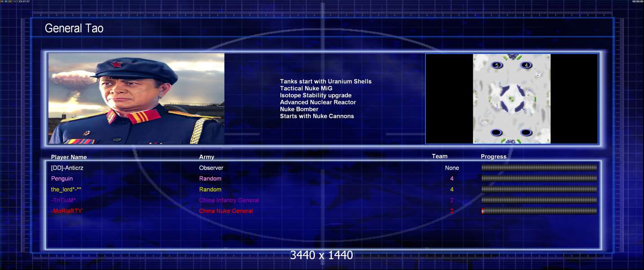644x270 pixels.
Task: Click the General Tao title text
Action: 74,29
